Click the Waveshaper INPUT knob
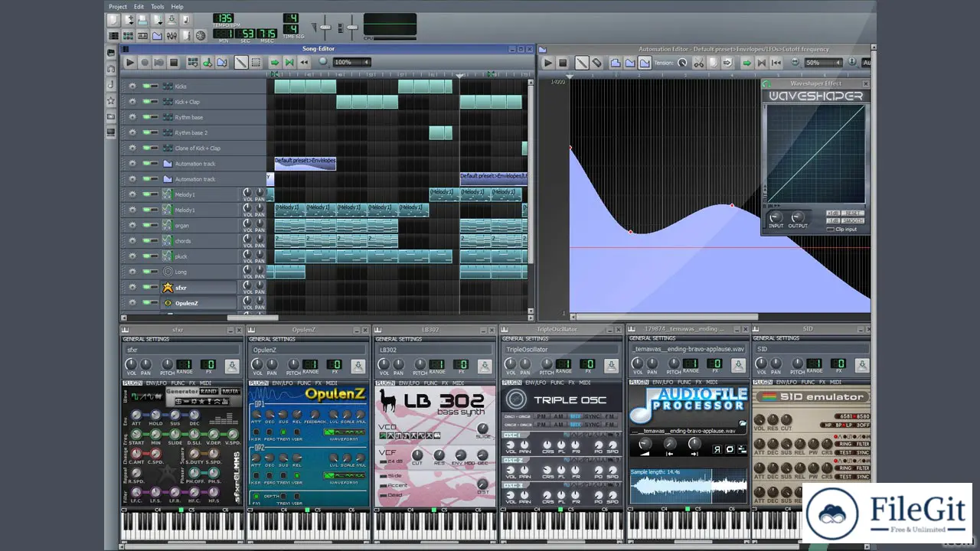980x551 pixels. coord(776,217)
